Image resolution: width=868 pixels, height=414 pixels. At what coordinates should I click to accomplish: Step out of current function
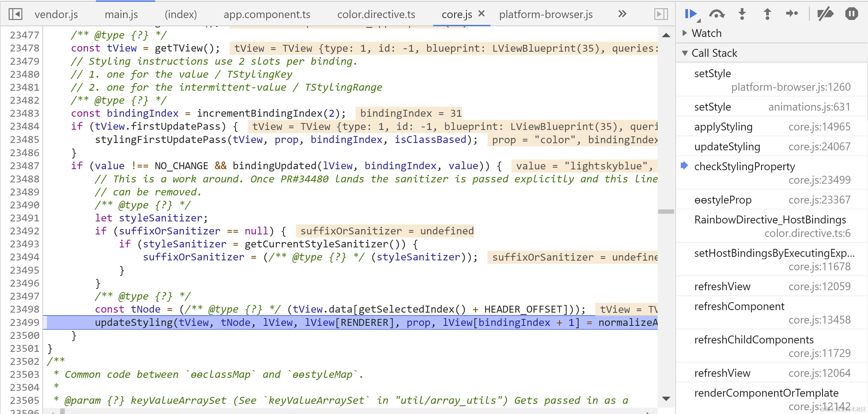(767, 14)
